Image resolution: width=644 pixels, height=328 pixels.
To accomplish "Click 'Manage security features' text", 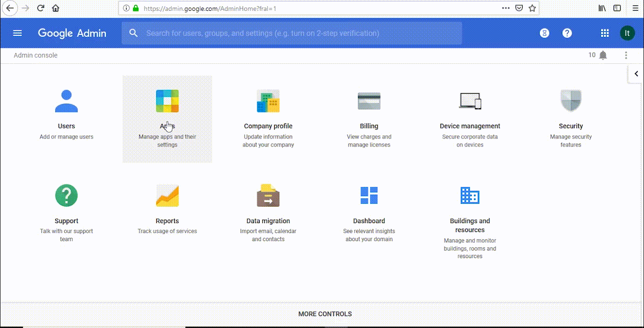I will (571, 141).
